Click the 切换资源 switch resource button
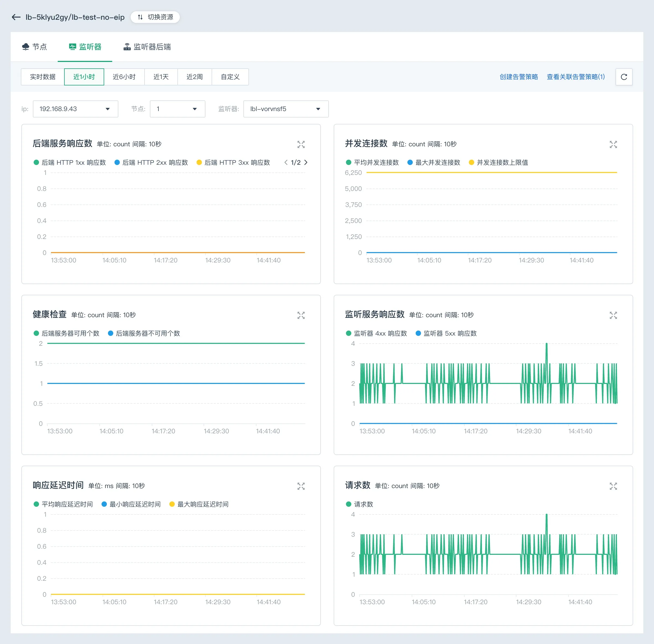The width and height of the screenshot is (654, 644). pos(155,17)
